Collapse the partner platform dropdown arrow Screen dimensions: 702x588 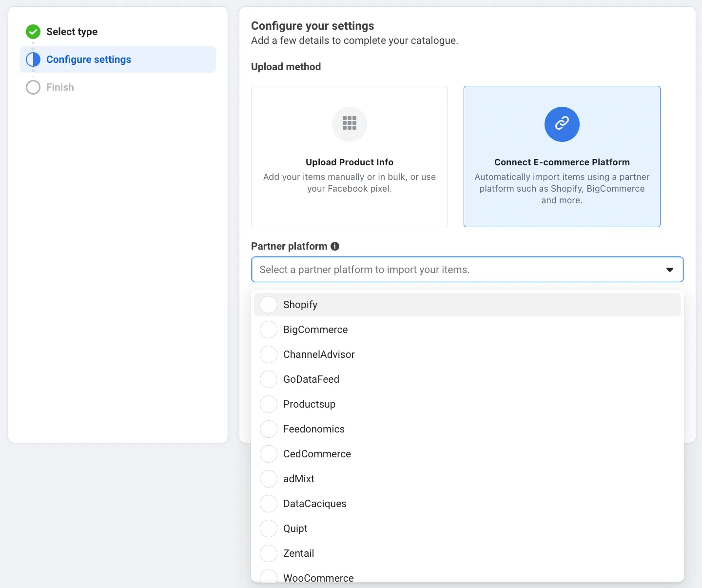click(670, 270)
